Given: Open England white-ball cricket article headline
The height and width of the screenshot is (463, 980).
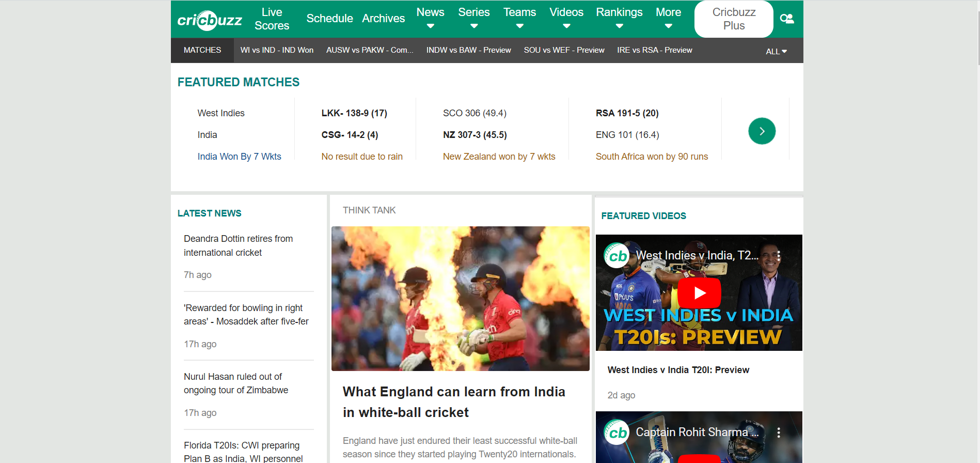Looking at the screenshot, I should pos(454,402).
